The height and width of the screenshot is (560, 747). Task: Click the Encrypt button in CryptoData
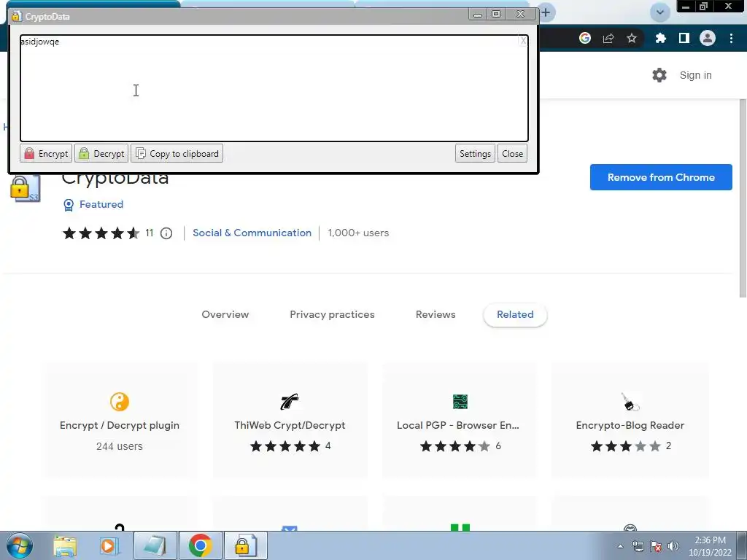tap(46, 153)
